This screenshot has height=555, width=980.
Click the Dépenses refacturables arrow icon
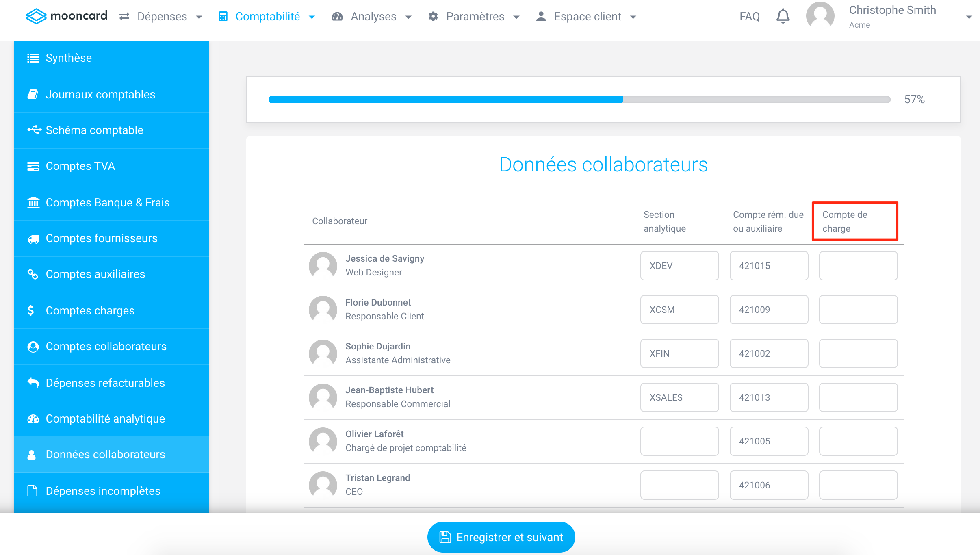pos(33,383)
